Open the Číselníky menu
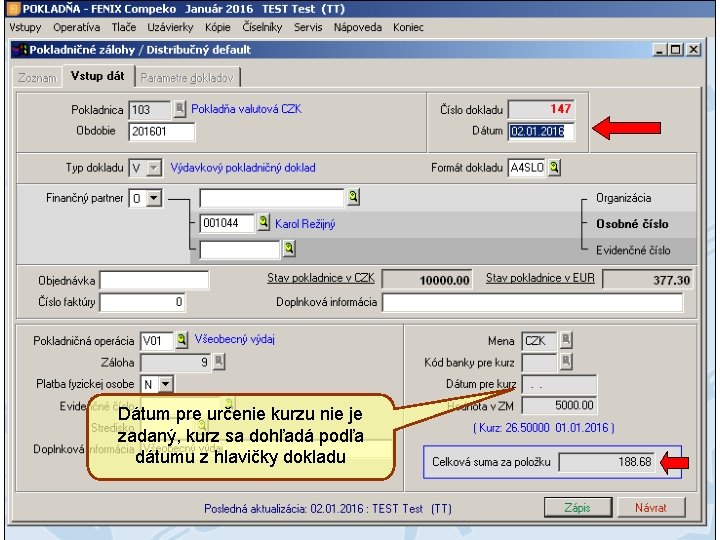Screen dimensions: 720x540 click(262, 27)
